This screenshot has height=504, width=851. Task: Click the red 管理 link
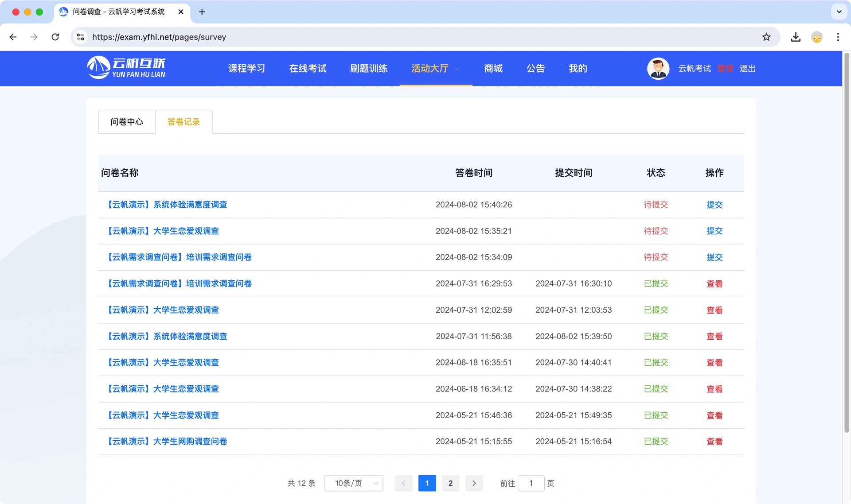tap(725, 69)
